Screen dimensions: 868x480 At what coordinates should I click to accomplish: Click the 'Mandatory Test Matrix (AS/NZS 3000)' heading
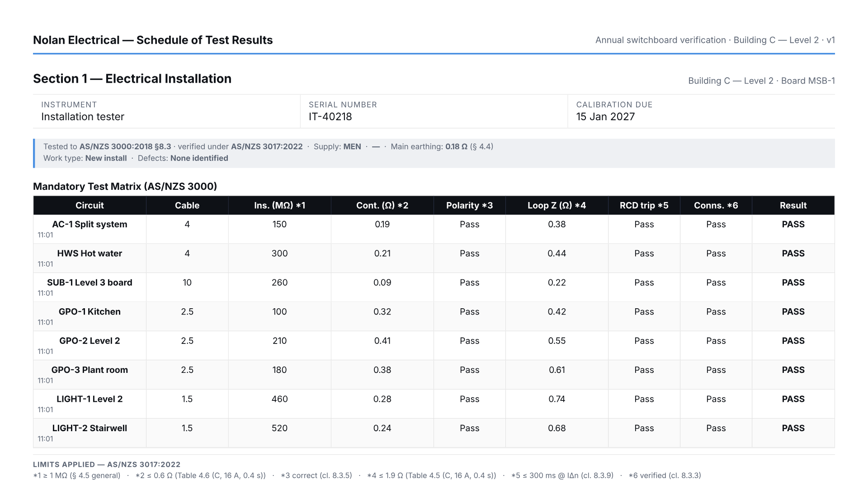pos(125,186)
